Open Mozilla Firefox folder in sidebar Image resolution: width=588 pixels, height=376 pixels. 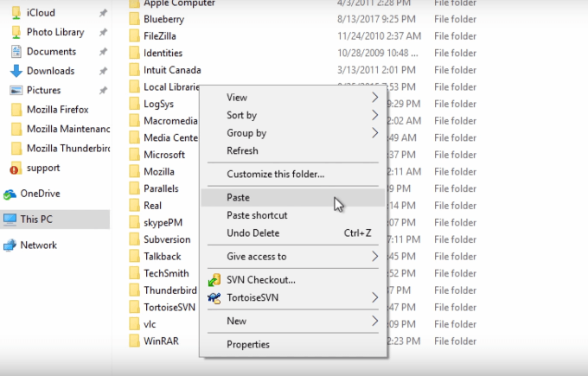point(57,110)
